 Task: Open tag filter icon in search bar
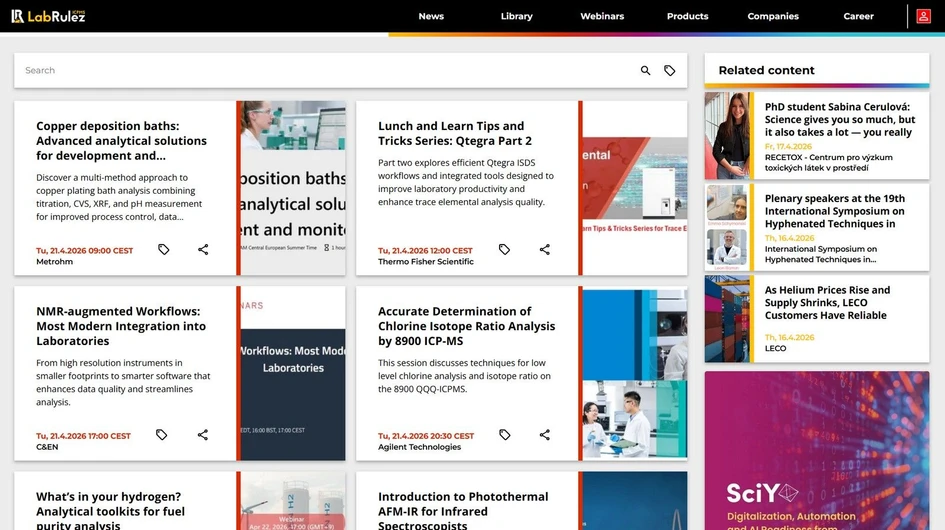point(670,71)
